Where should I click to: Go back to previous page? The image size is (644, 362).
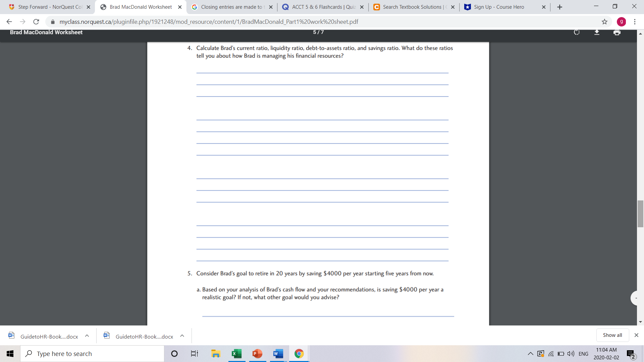pos(9,22)
